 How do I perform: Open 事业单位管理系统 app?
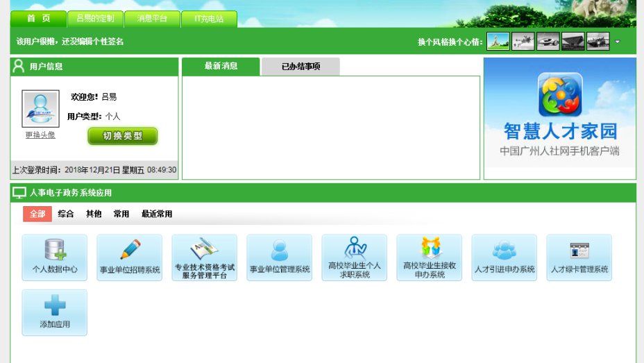(x=280, y=258)
